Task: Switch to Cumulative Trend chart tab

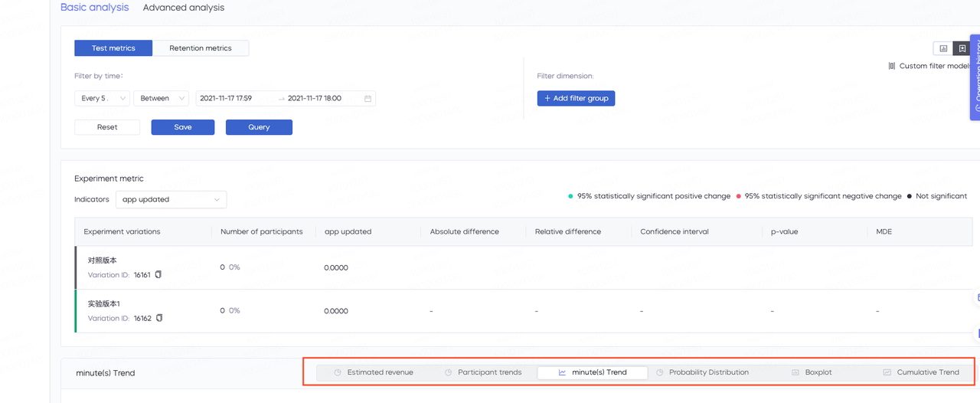Action: pos(920,372)
